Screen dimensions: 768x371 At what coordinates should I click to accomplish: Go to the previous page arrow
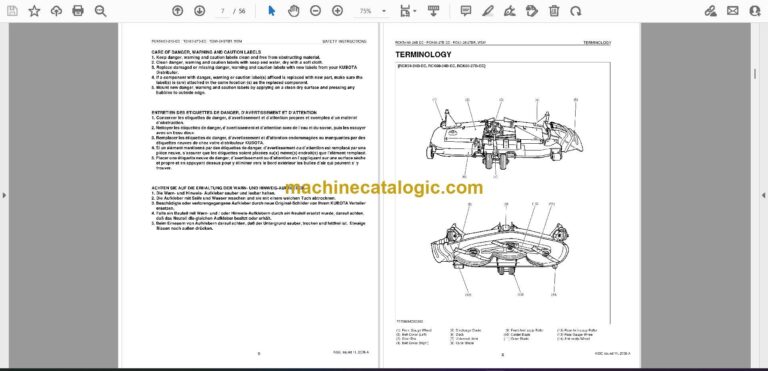[177, 11]
